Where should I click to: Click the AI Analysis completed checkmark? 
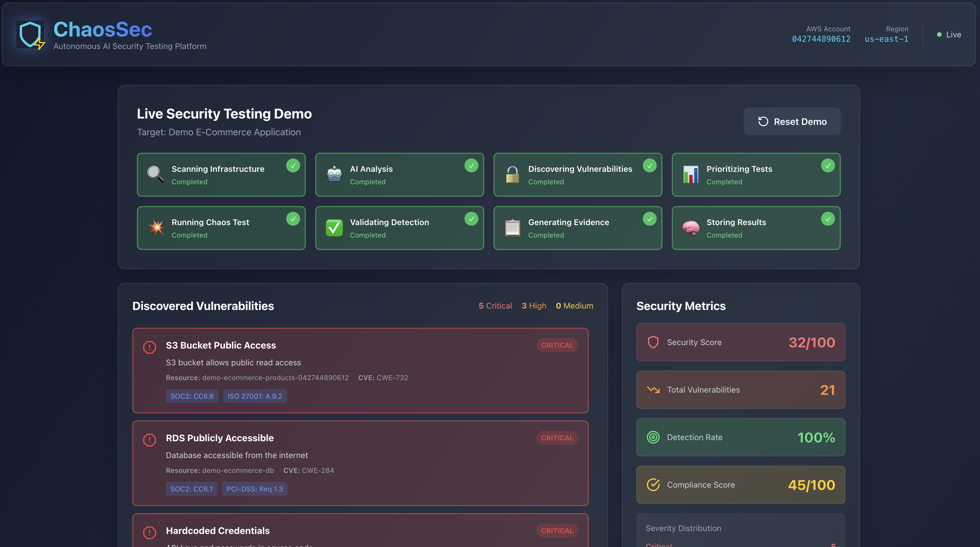coord(471,165)
